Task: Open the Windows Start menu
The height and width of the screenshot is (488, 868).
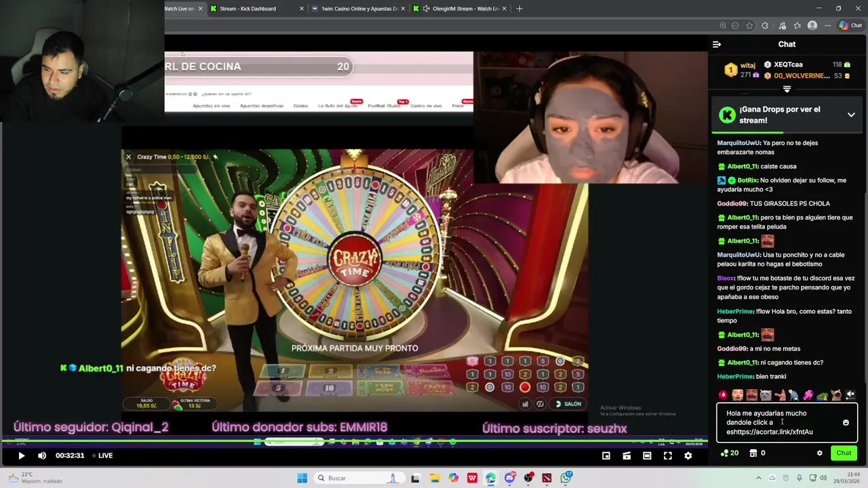Action: pos(302,478)
